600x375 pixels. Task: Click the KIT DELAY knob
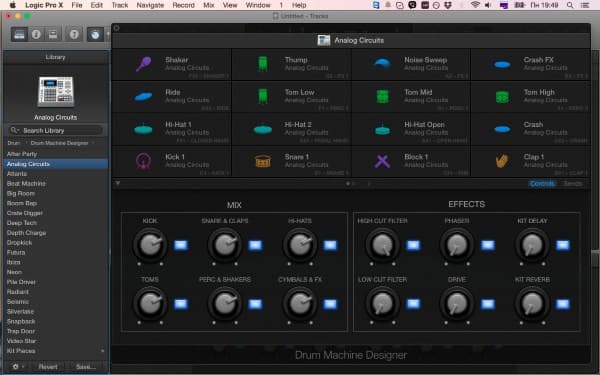coord(532,245)
